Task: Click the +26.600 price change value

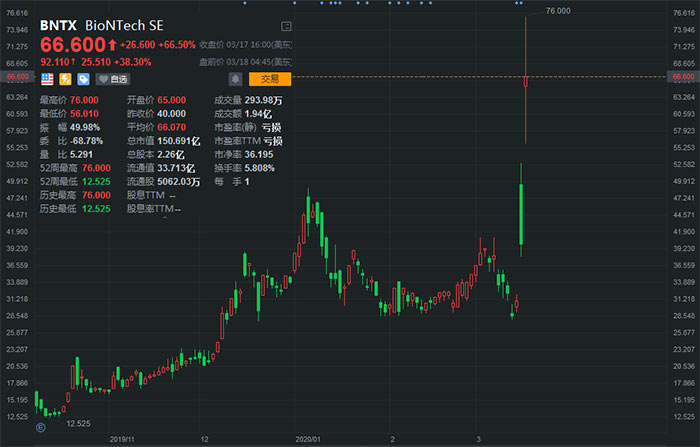Action: (x=138, y=45)
